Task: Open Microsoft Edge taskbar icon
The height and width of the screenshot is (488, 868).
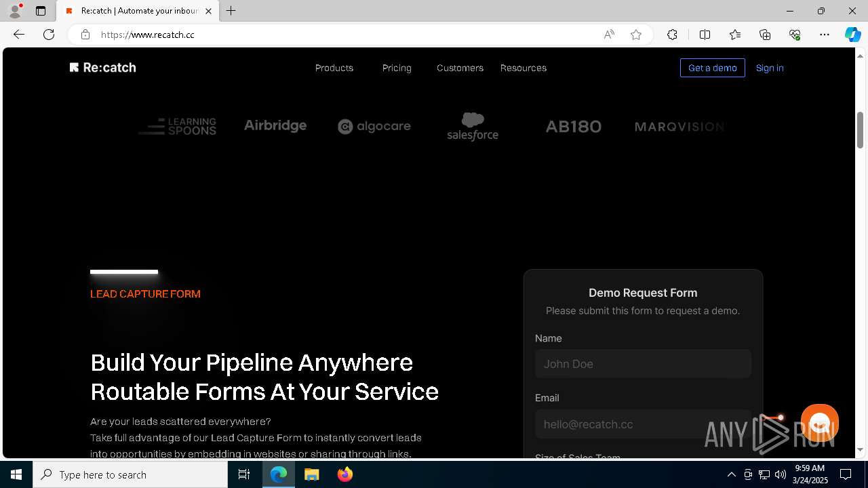Action: [279, 474]
